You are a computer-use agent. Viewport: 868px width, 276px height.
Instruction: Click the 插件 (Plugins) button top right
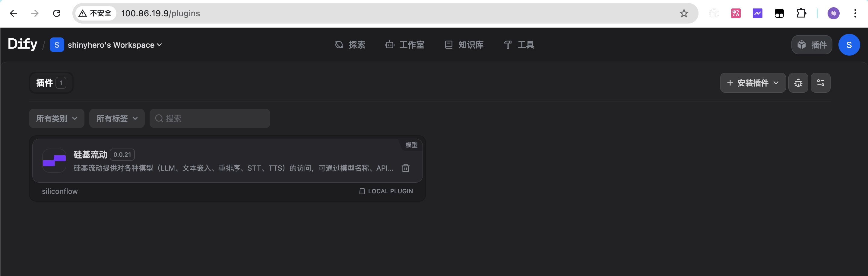(x=812, y=44)
